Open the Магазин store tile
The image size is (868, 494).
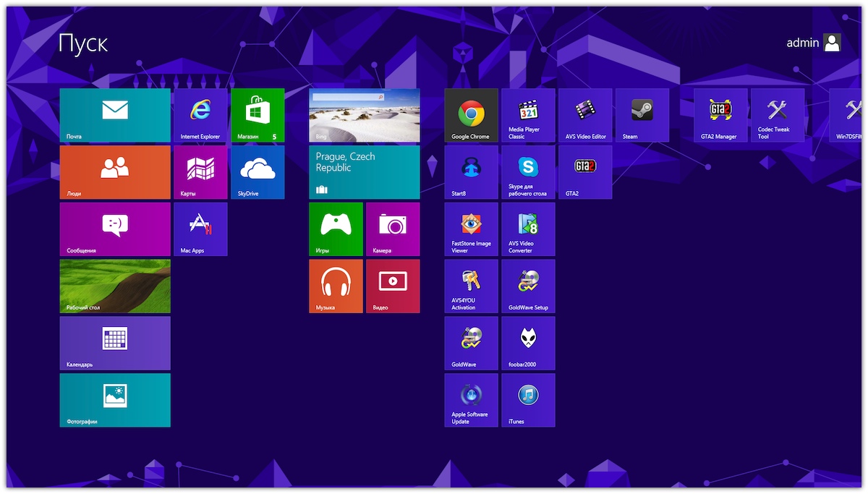pos(258,116)
